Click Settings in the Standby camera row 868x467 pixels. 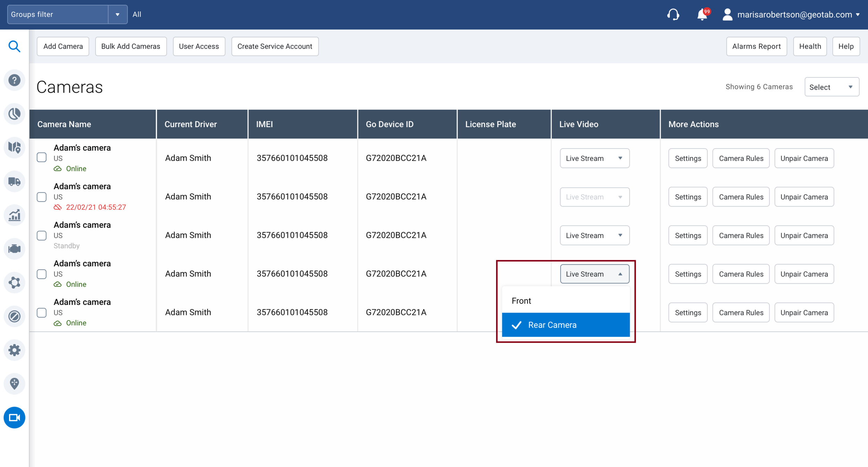coord(688,235)
